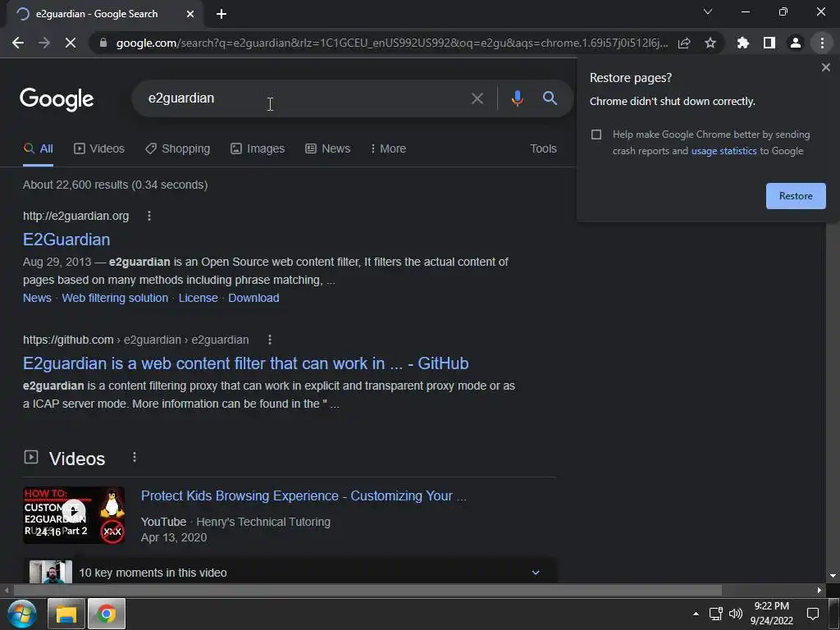This screenshot has width=840, height=630.
Task: Show hidden tray icons arrow
Action: click(696, 614)
